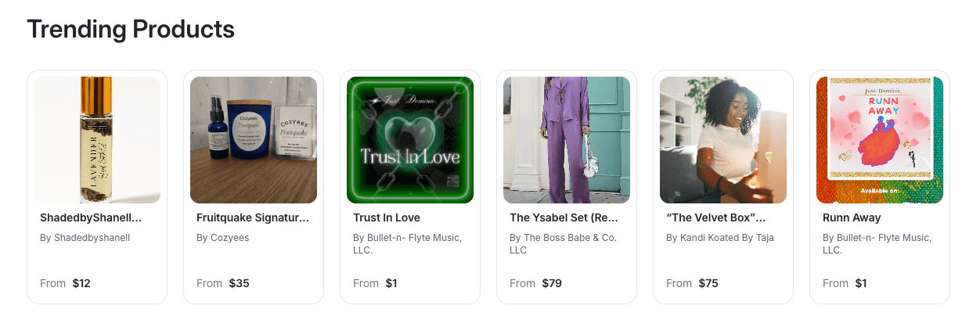Click the Fruitquake Signature product title

[253, 218]
